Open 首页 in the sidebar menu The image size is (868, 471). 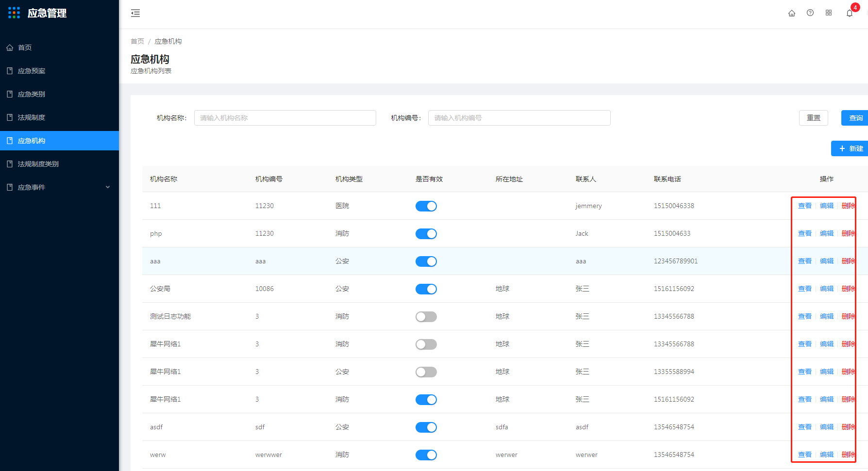point(59,48)
